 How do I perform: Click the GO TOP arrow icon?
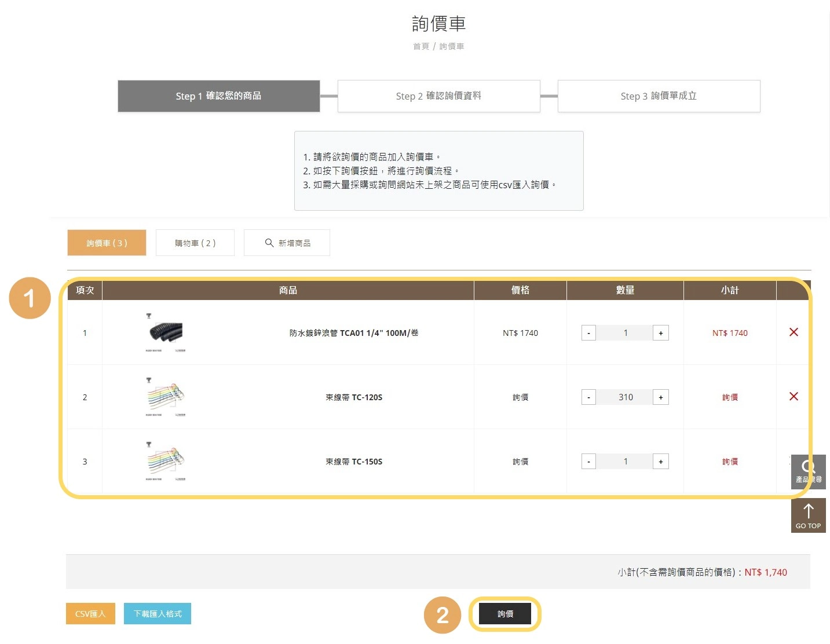coord(809,515)
